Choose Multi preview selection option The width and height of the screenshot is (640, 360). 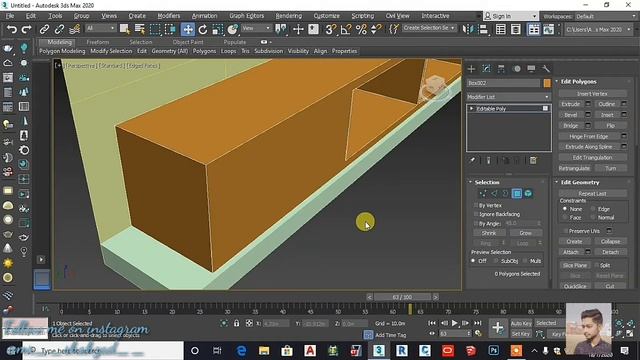(525, 260)
